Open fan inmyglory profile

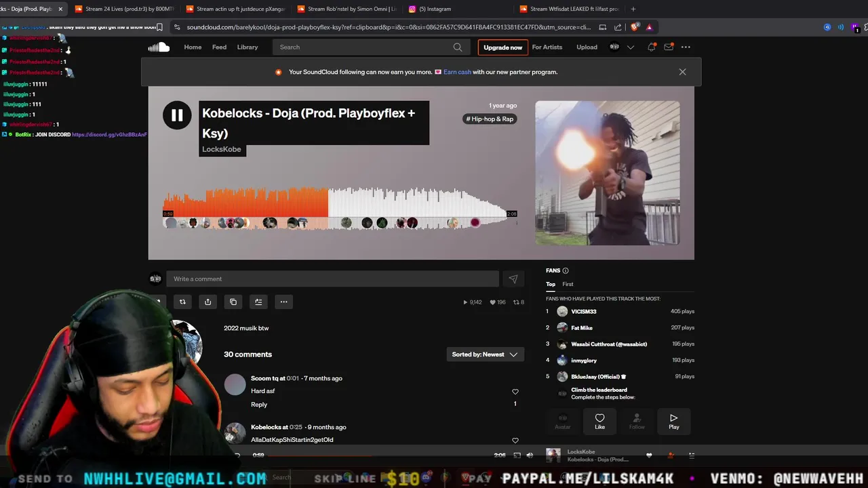(x=584, y=361)
